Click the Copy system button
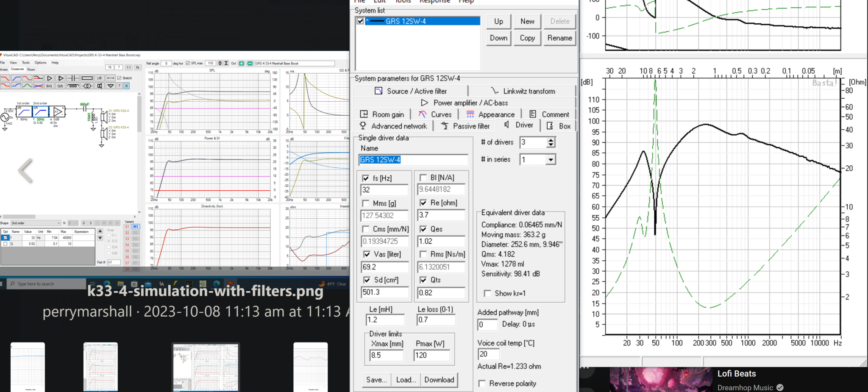Screen dimensions: 868x392 527,38
